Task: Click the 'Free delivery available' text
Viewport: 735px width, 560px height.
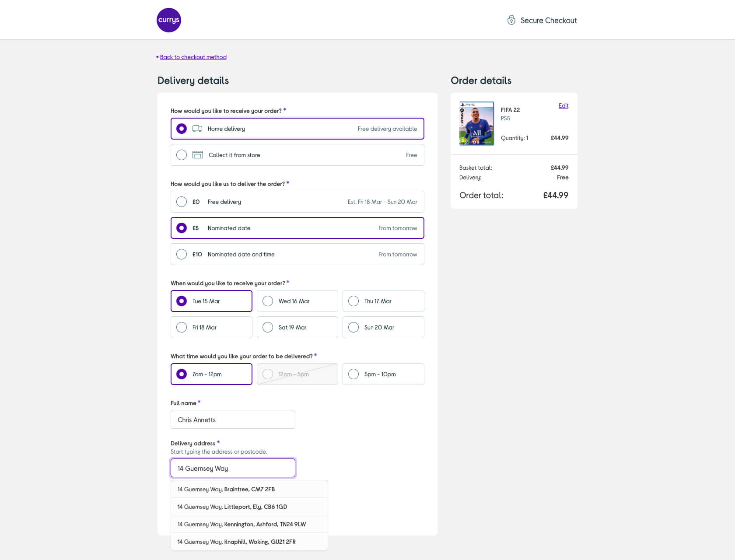Action: tap(387, 129)
